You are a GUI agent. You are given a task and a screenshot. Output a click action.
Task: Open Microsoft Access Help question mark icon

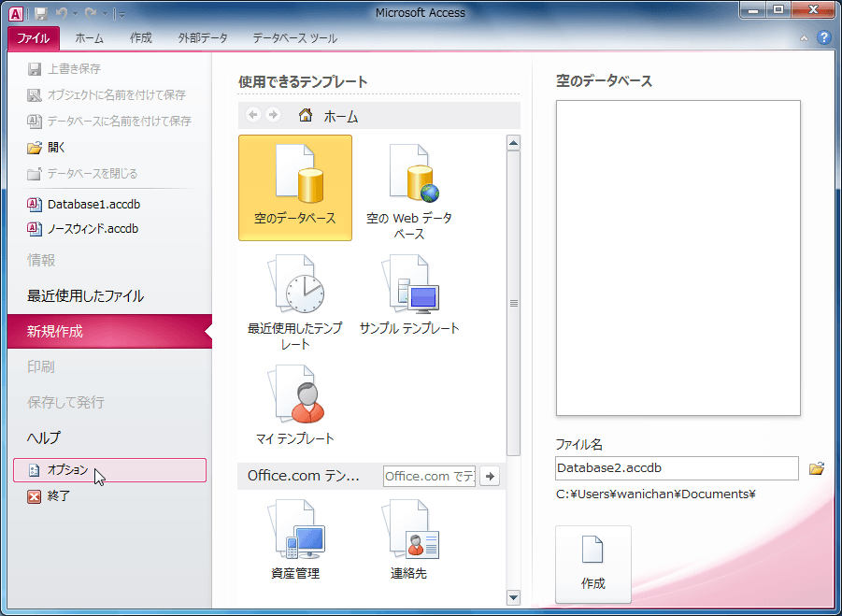point(823,37)
